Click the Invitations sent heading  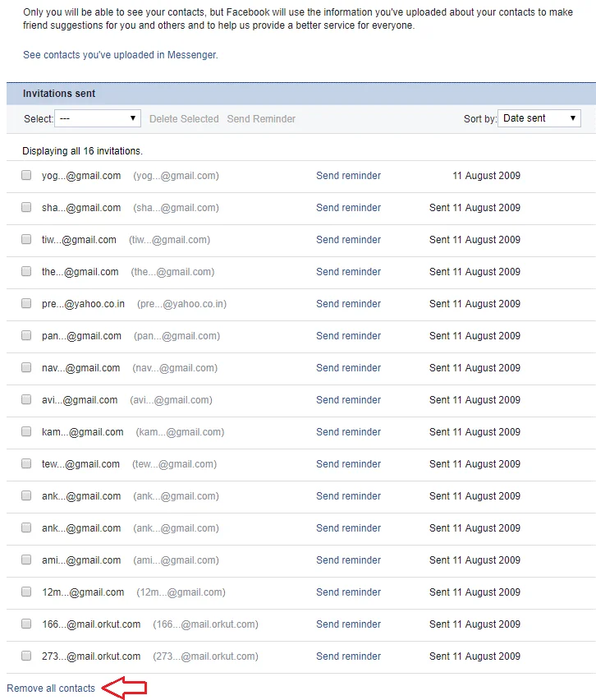(59, 94)
